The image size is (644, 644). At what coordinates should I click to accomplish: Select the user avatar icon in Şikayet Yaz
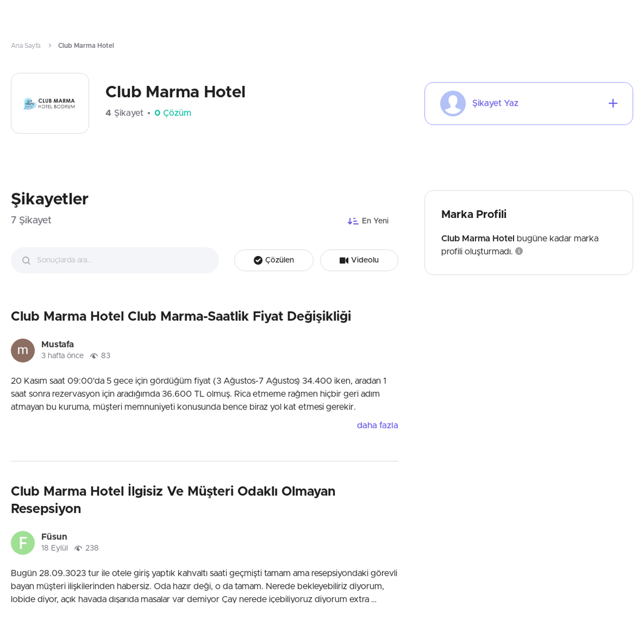(x=453, y=103)
